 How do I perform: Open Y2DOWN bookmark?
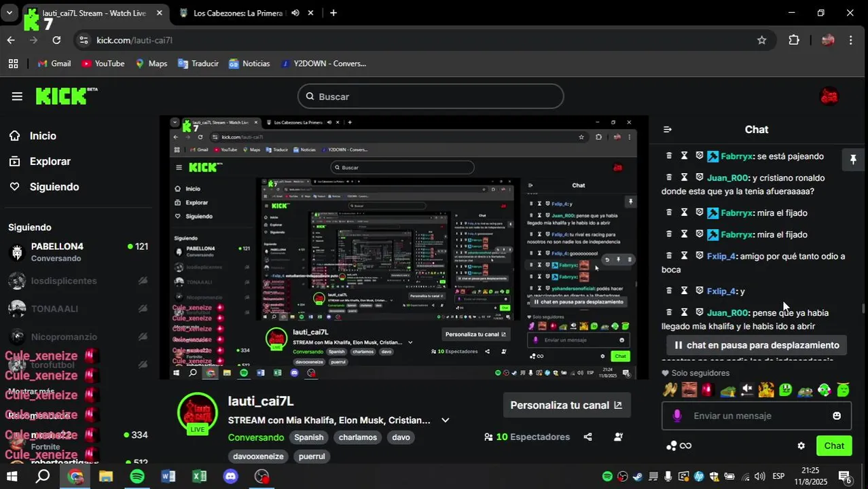pyautogui.click(x=323, y=63)
